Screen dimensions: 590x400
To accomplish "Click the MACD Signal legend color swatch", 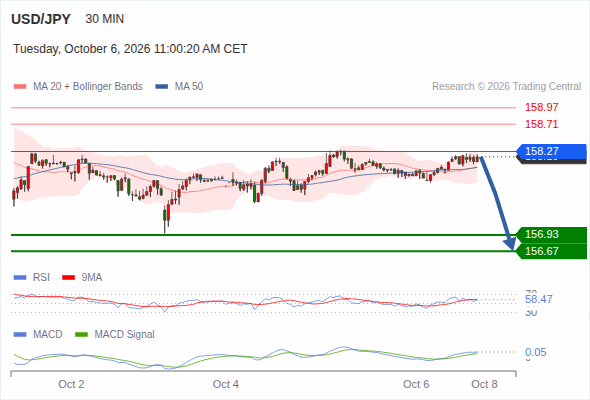I will point(82,335).
